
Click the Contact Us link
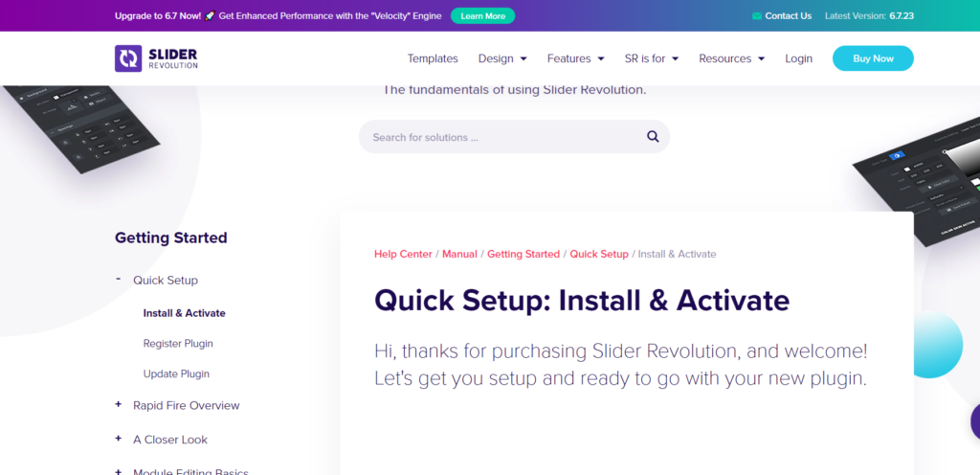point(789,16)
